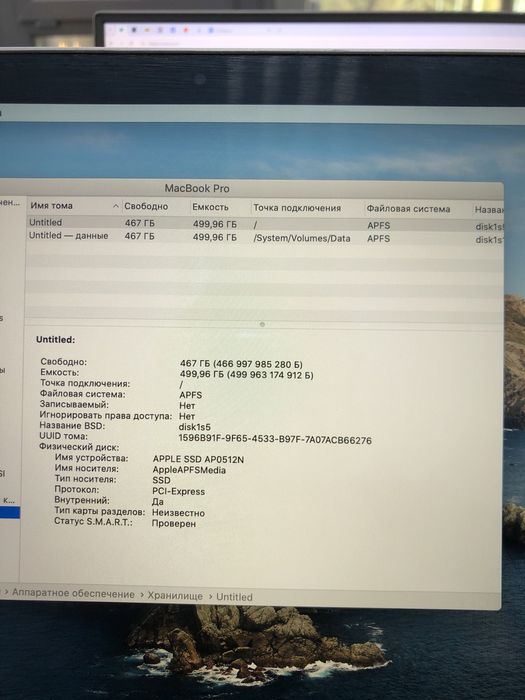Click the APPLE SSD AP0512N device name
Screen dimensions: 525x700
point(198,459)
